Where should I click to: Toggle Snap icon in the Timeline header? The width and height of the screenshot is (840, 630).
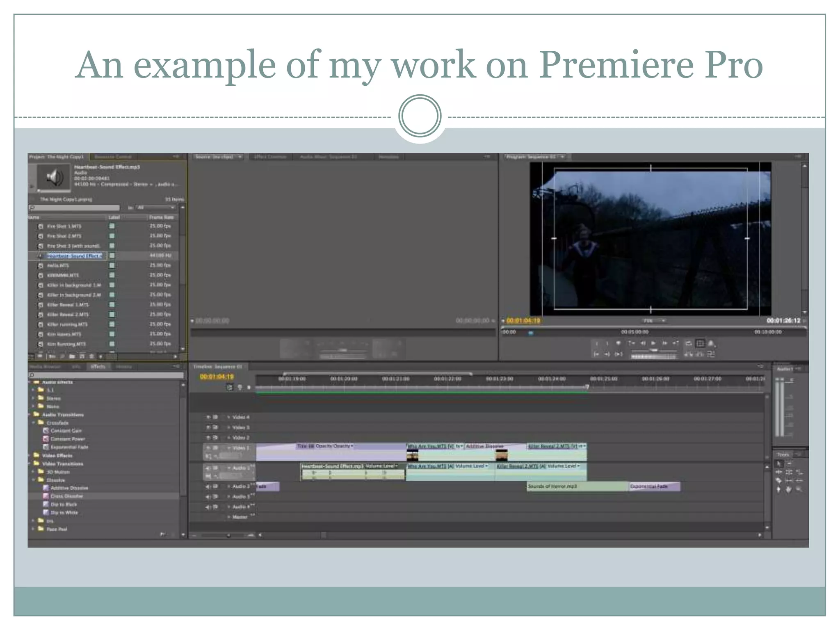[230, 387]
